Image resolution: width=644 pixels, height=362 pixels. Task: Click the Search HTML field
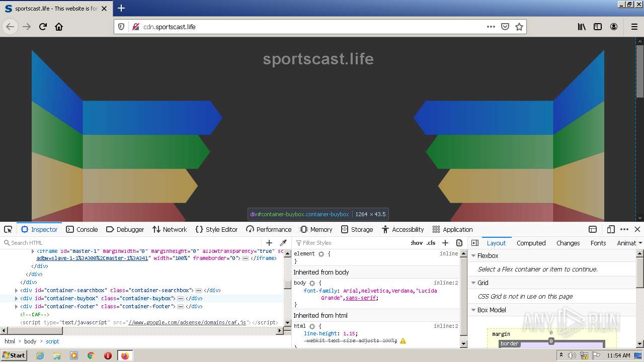(132, 243)
